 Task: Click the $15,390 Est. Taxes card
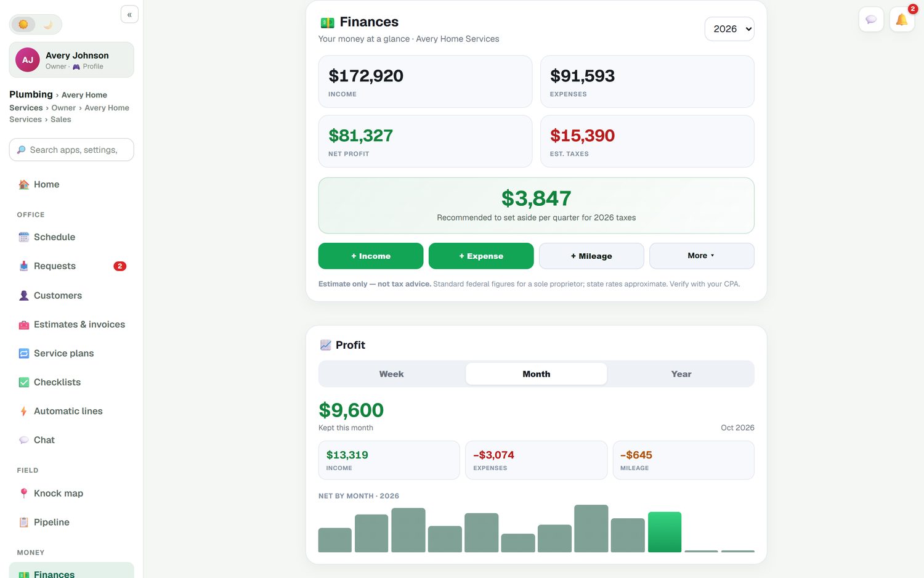pyautogui.click(x=647, y=141)
